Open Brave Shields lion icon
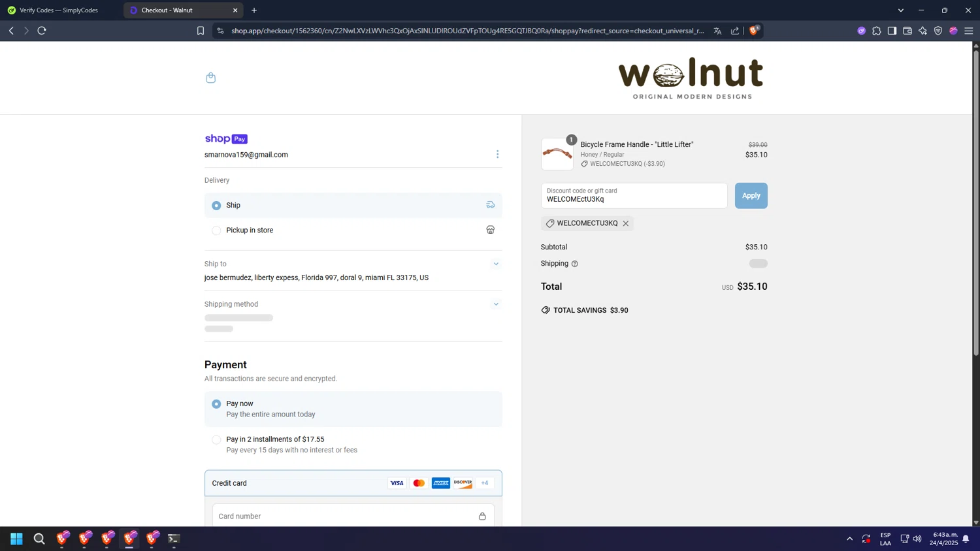 point(753,30)
